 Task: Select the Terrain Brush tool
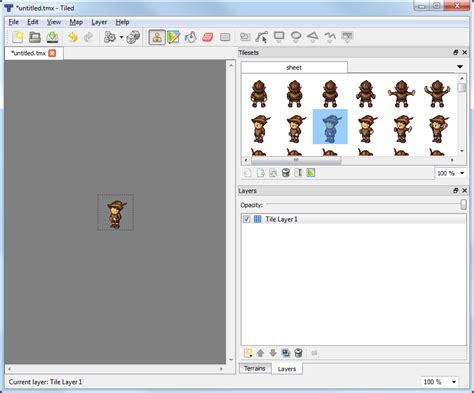coord(174,37)
